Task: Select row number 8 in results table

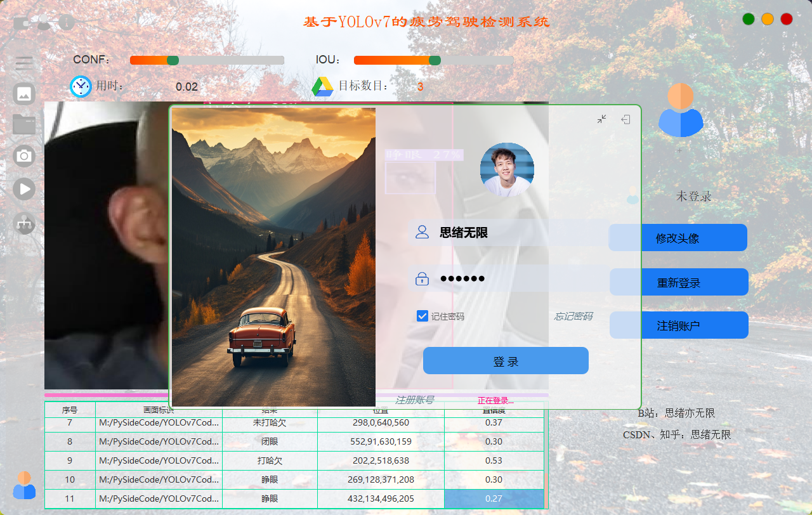Action: [x=70, y=441]
